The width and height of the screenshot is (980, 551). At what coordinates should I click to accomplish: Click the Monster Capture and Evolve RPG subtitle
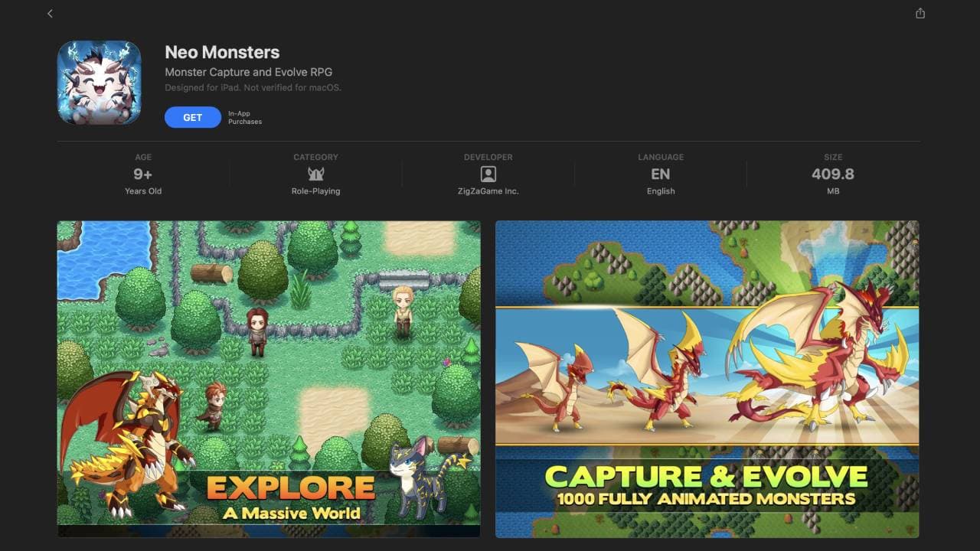249,72
